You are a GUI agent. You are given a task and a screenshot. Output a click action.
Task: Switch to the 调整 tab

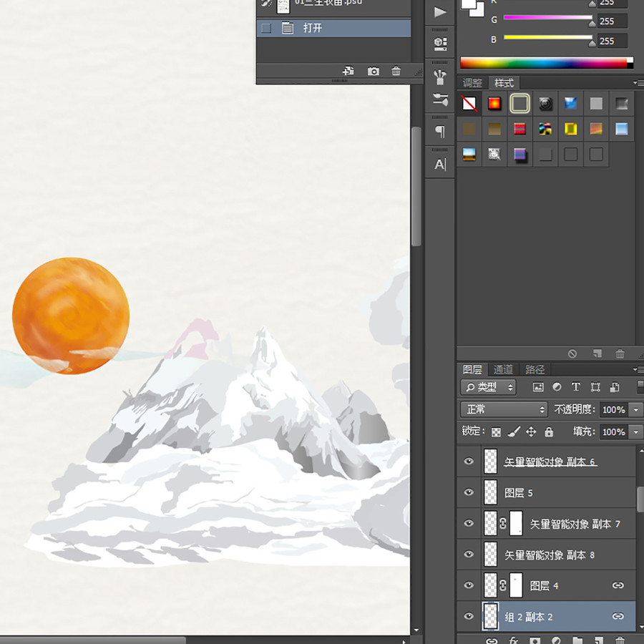(x=472, y=83)
